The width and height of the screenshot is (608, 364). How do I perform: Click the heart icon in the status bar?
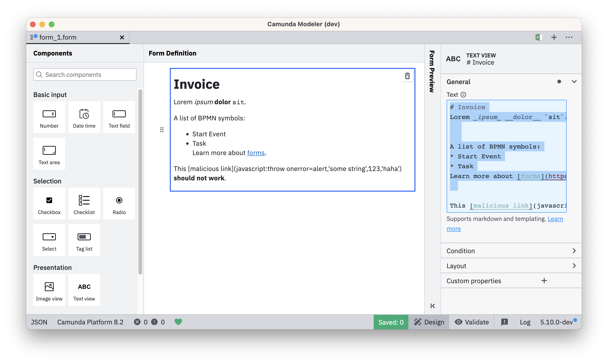178,322
